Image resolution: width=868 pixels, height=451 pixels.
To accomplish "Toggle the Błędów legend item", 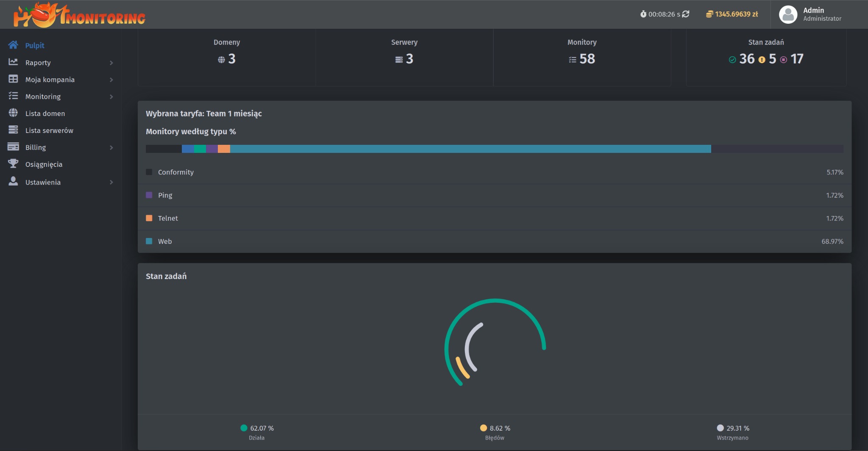I will [495, 428].
